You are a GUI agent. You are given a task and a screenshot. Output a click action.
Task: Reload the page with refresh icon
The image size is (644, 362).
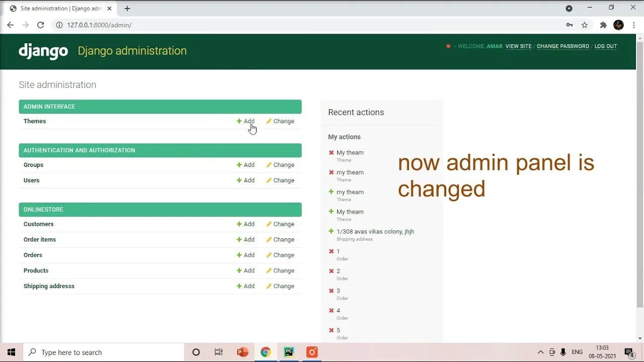pyautogui.click(x=41, y=25)
